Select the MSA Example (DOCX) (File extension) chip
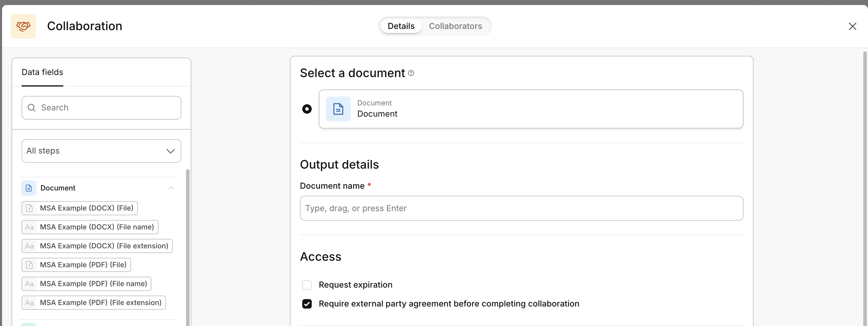The width and height of the screenshot is (868, 326). (97, 246)
